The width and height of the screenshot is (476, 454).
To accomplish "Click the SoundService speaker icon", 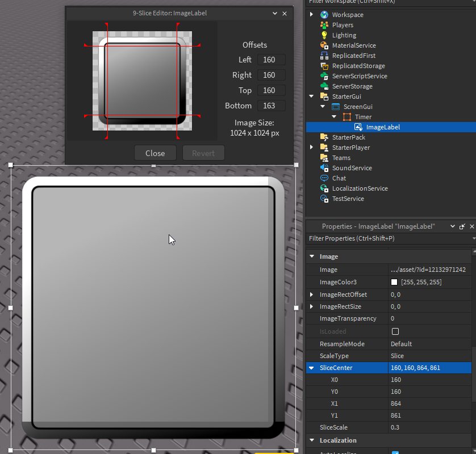I will tap(324, 168).
